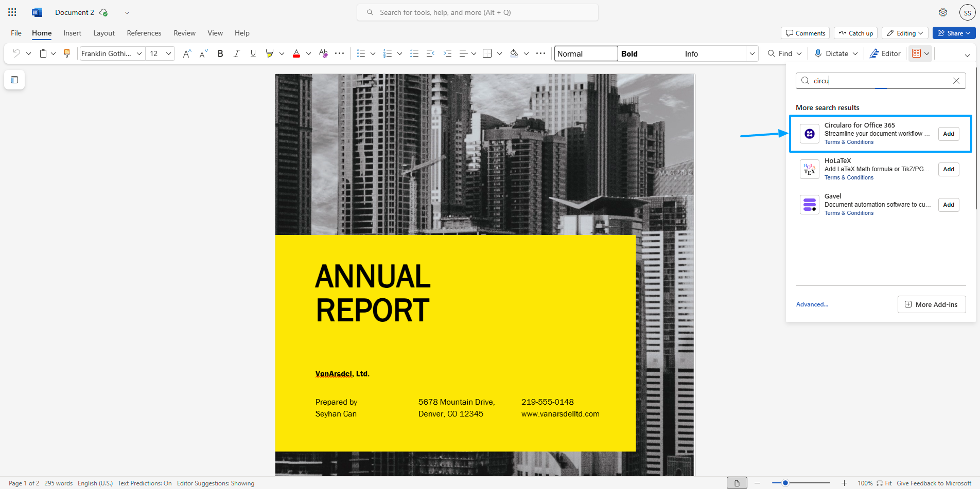Decrease font size with the shrink icon
The height and width of the screenshot is (489, 980).
tap(202, 53)
